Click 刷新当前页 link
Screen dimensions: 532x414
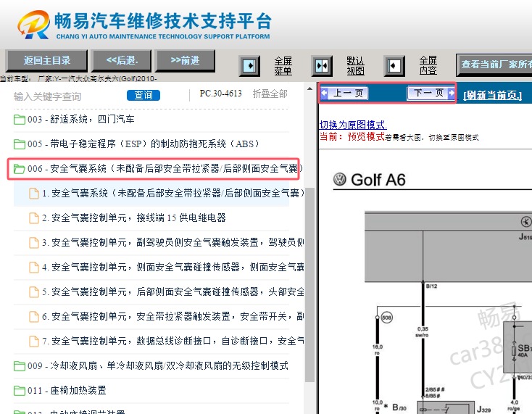coord(492,96)
